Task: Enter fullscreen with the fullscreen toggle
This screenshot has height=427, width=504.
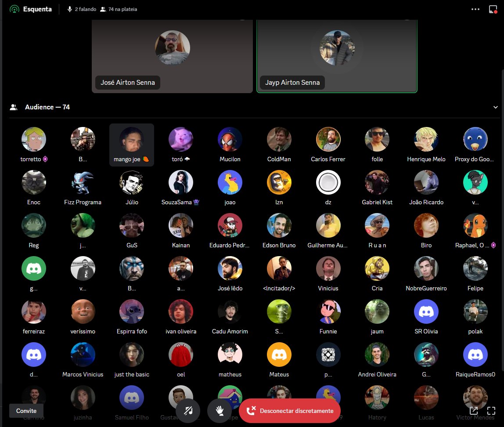Action: 491,411
